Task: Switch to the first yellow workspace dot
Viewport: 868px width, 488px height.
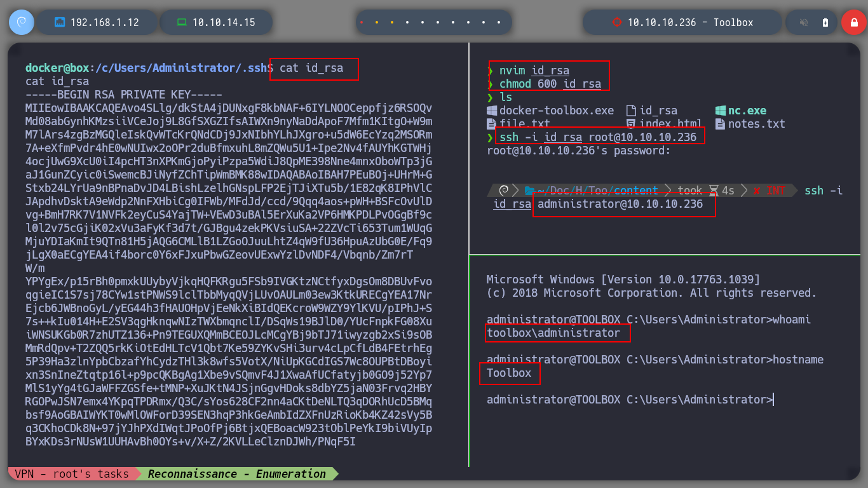Action: (377, 22)
